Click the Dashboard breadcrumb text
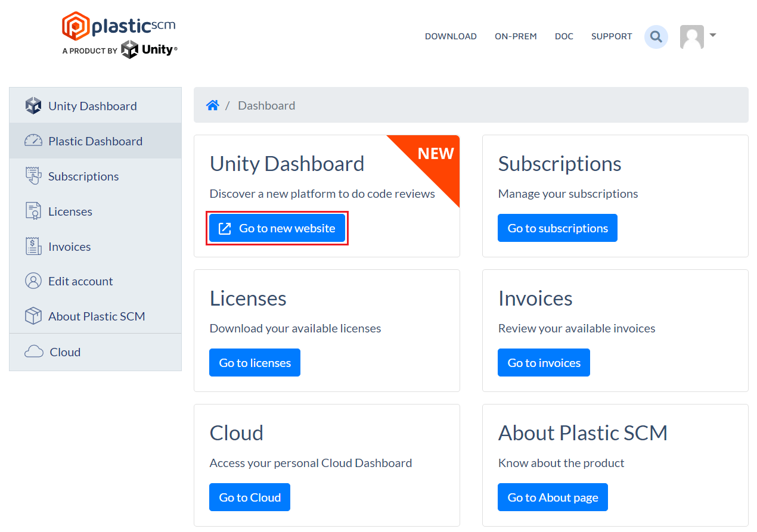 tap(266, 105)
